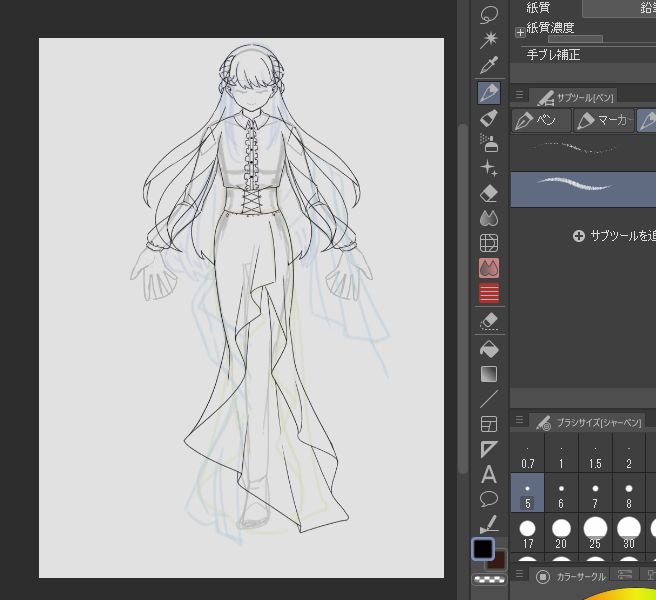Image resolution: width=656 pixels, height=600 pixels.
Task: Select the Auto select magic wand tool
Action: [489, 40]
